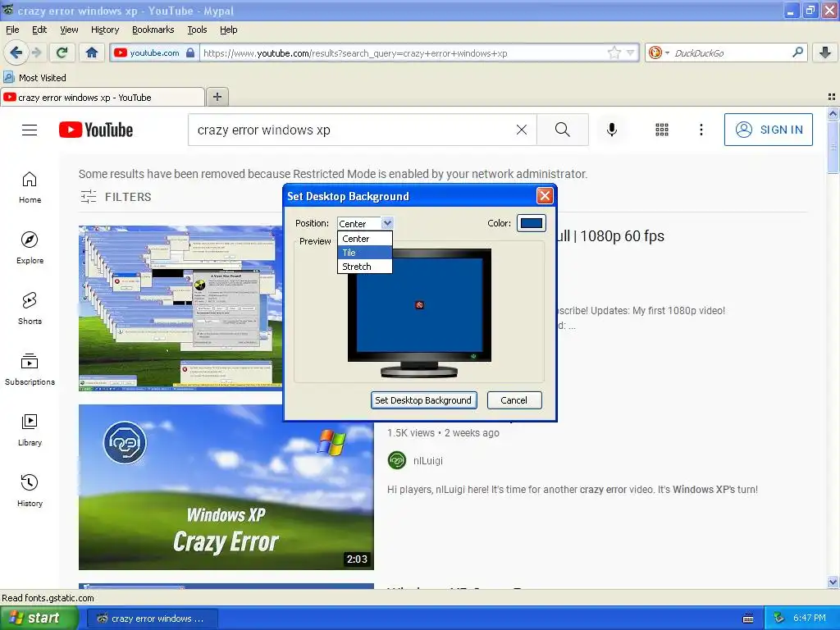Click the YouTube search magnifier button
This screenshot has width=840, height=630.
563,130
